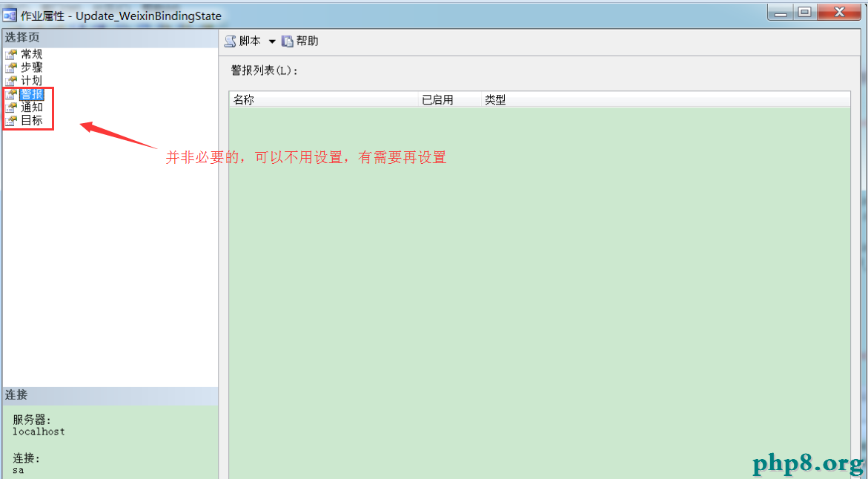Click the icon beside 警报

pyautogui.click(x=11, y=94)
